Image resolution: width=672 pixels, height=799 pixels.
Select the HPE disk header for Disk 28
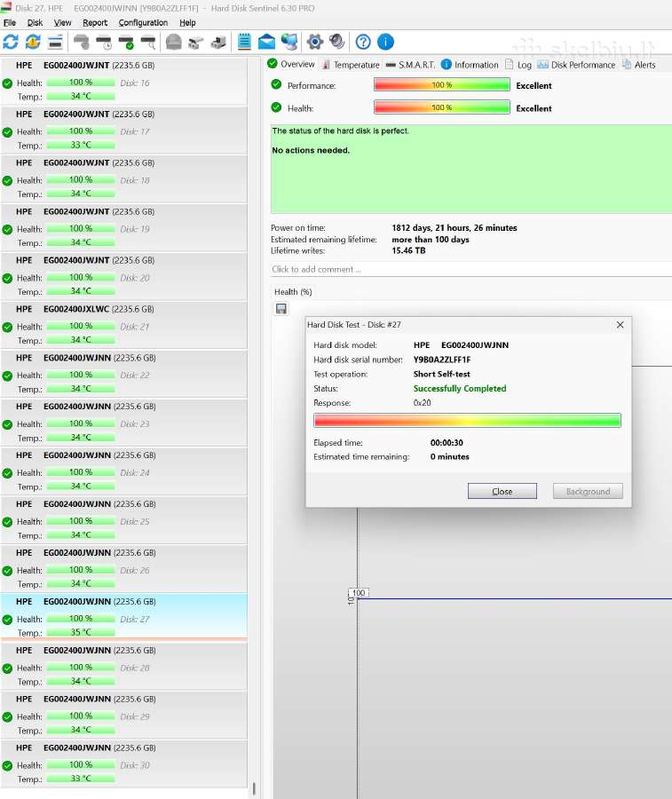[85, 650]
